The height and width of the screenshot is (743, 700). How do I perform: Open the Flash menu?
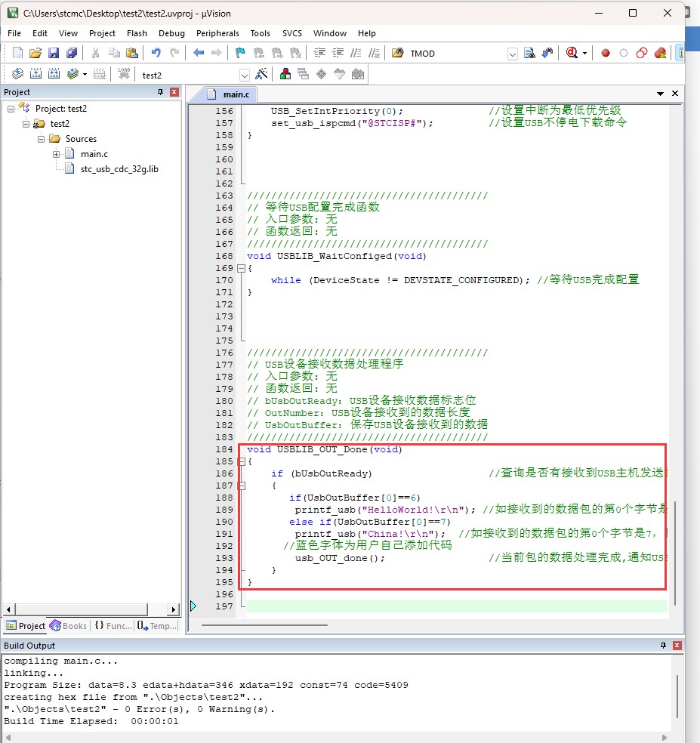point(137,33)
